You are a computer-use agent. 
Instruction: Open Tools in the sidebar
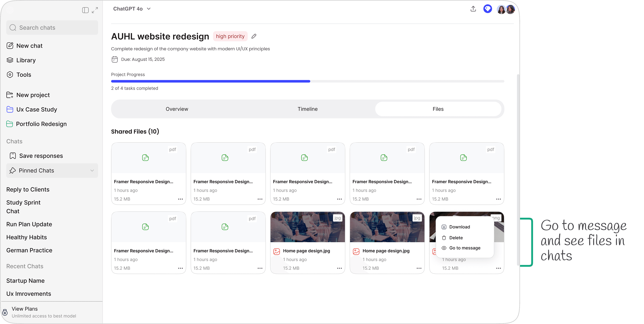(23, 75)
